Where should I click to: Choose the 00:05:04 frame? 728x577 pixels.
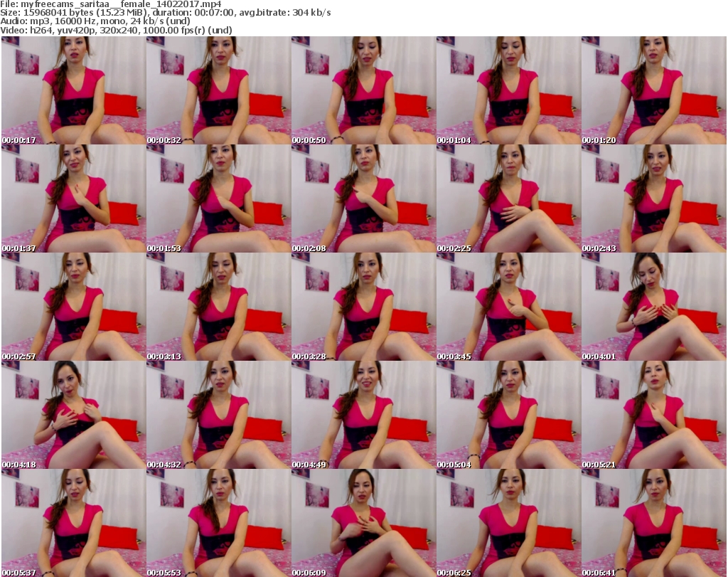click(x=508, y=415)
